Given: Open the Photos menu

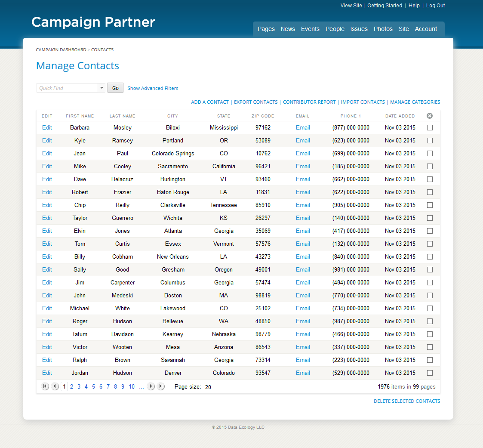Looking at the screenshot, I should (x=383, y=29).
